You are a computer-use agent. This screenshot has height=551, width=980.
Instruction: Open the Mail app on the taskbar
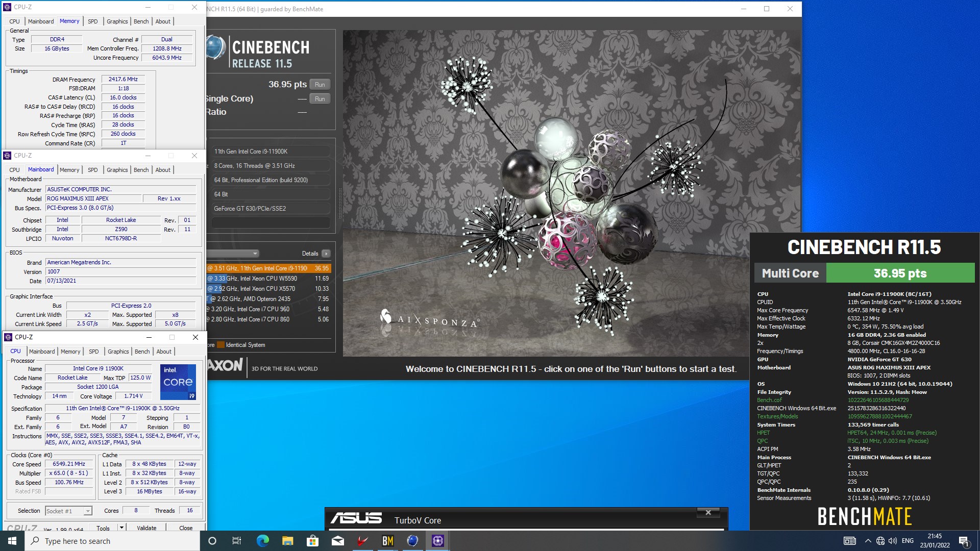(337, 541)
